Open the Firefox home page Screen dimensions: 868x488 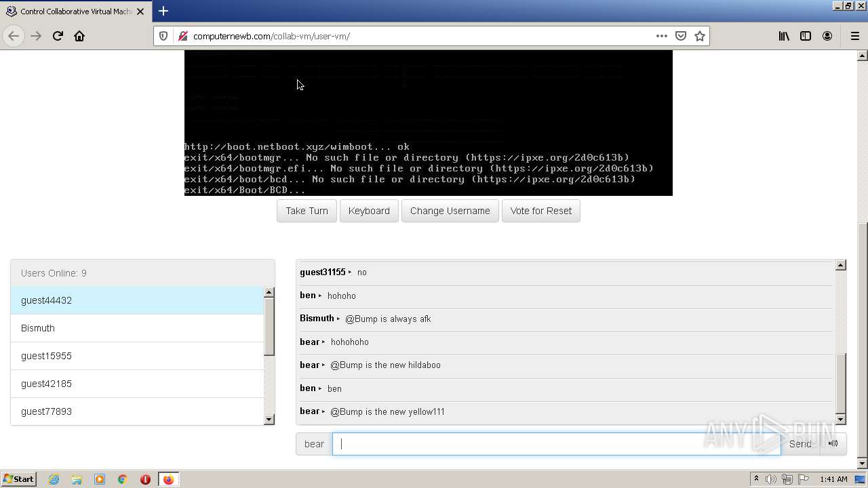tap(79, 36)
